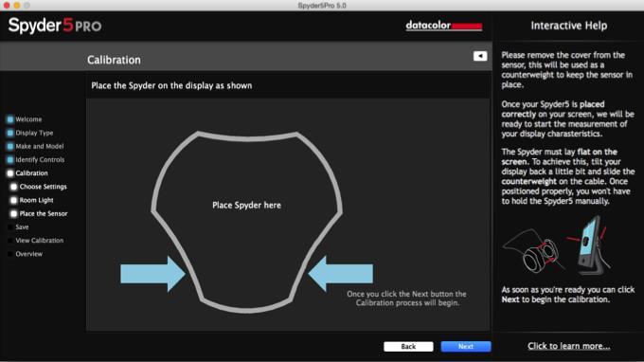Click the Interactive Help heading
644x362 pixels.
click(569, 26)
